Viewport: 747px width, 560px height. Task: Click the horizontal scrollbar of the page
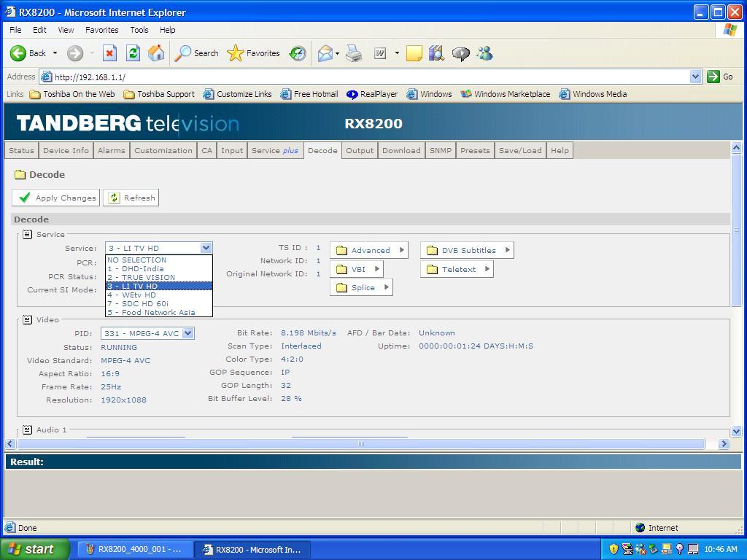[x=360, y=443]
